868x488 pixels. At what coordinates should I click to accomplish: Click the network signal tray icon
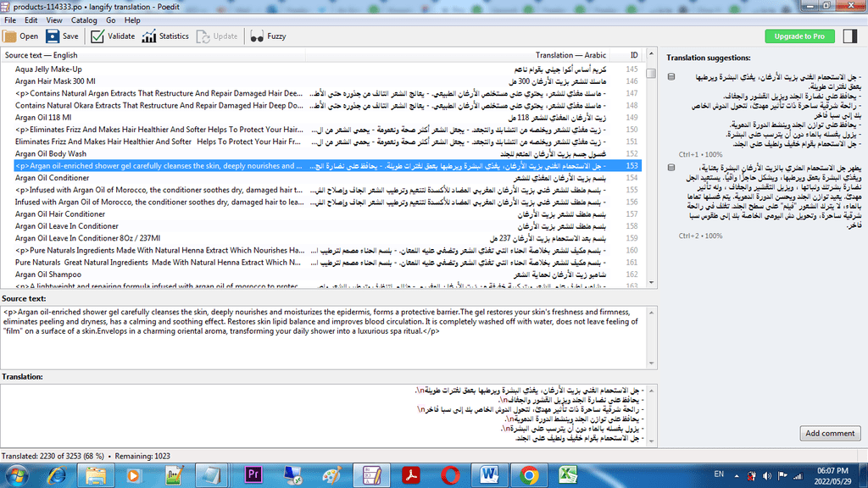798,476
